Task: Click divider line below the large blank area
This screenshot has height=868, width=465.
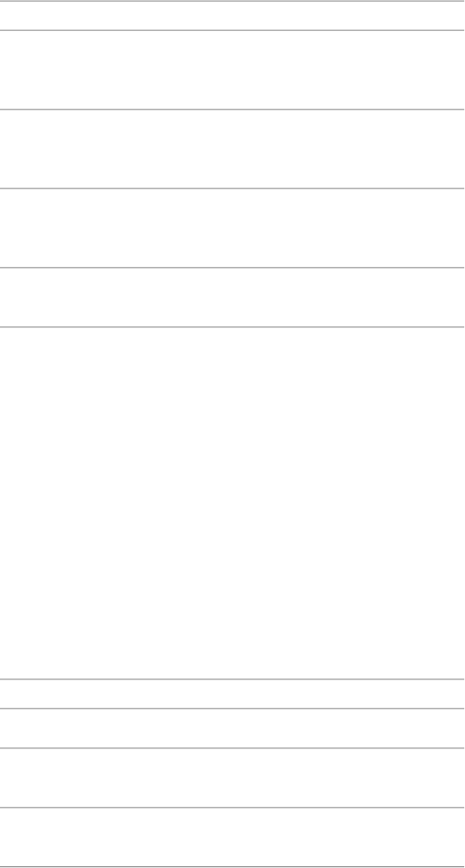Action: [232, 679]
